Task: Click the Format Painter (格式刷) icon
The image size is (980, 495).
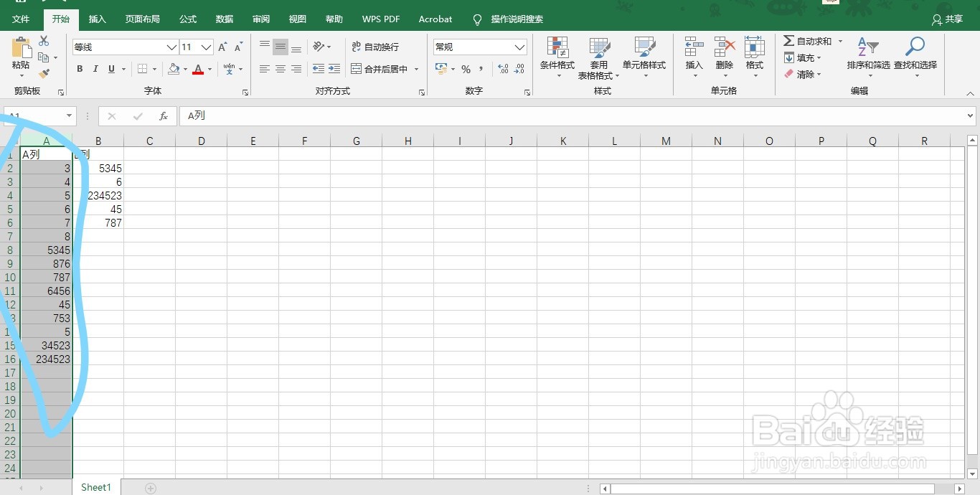Action: pos(43,74)
